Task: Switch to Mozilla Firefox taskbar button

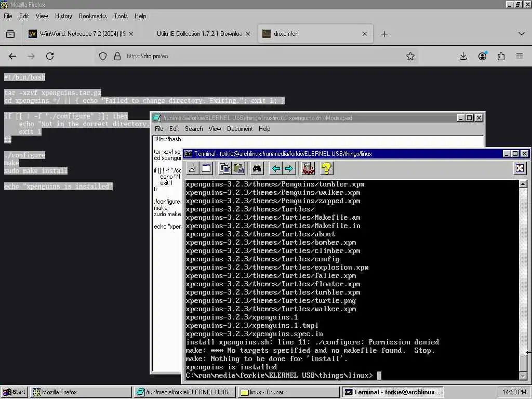Action: [x=81, y=392]
